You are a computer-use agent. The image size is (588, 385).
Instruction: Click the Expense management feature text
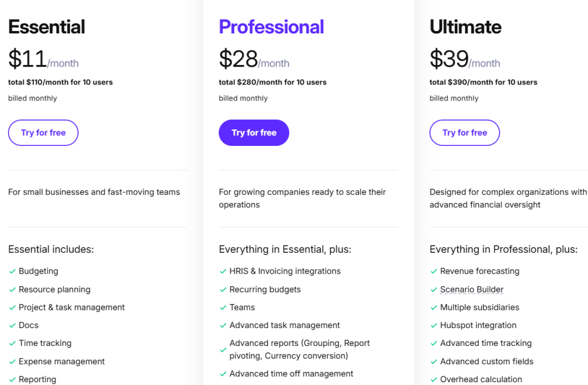61,361
